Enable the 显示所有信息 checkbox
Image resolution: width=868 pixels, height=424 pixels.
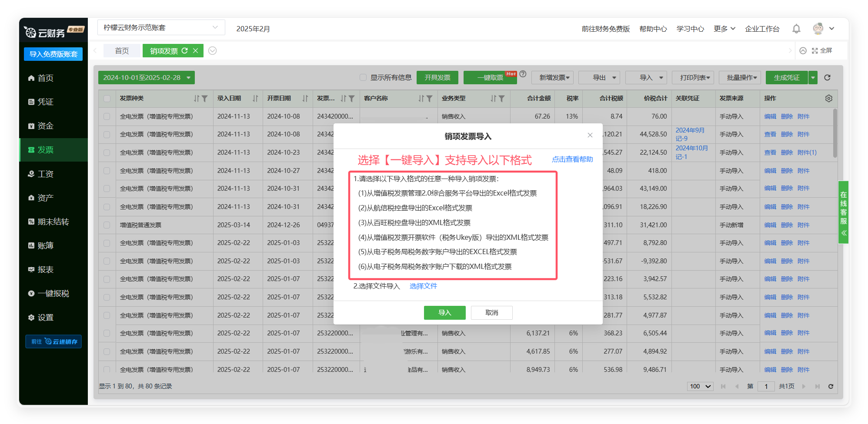coord(363,78)
